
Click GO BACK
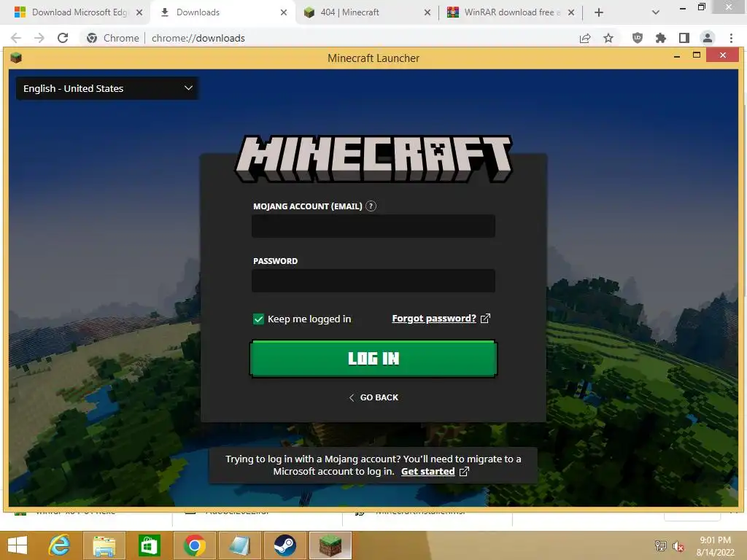click(x=374, y=397)
